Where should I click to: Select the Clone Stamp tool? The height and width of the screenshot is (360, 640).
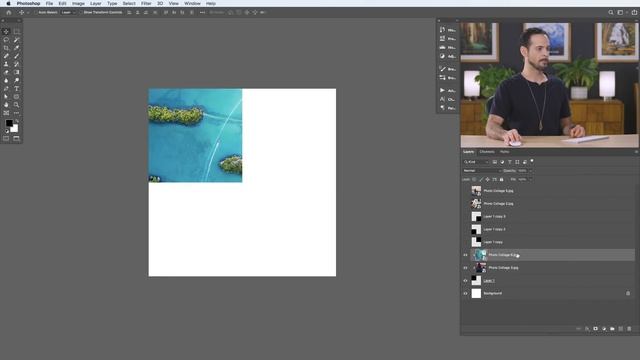coord(6,64)
